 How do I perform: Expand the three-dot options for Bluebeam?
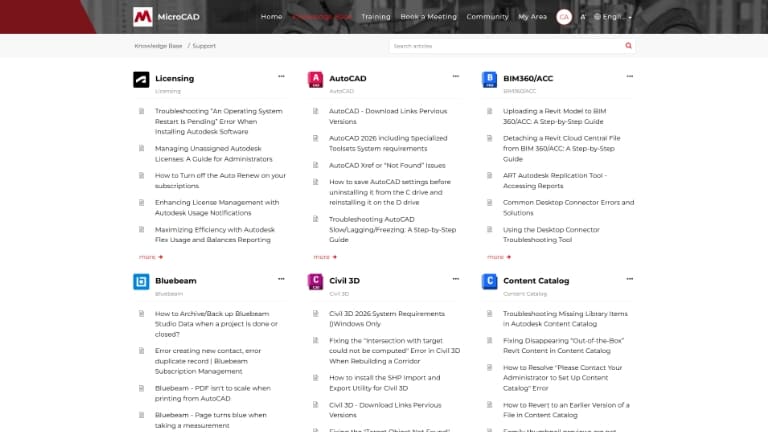(281, 280)
